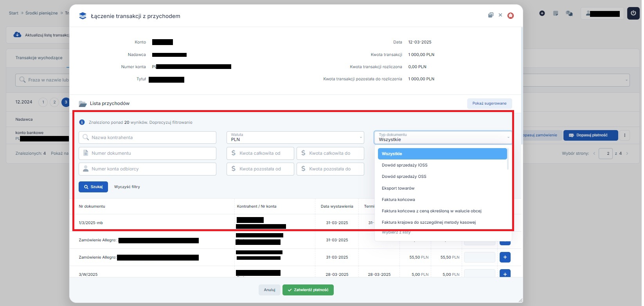This screenshot has height=306, width=644.
Task: Click the 'Pokaż sugerowane' button
Action: coord(489,103)
